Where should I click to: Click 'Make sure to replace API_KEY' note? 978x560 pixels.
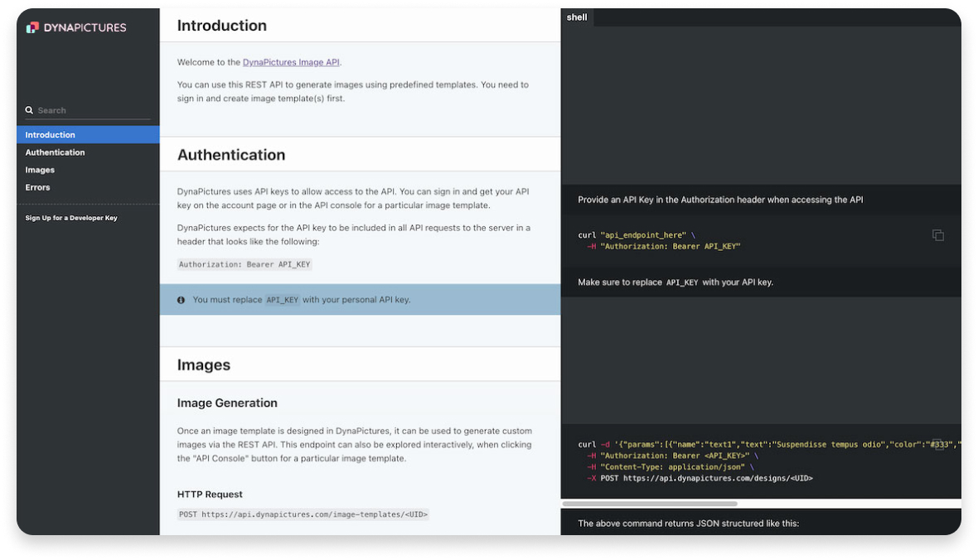[x=675, y=282]
